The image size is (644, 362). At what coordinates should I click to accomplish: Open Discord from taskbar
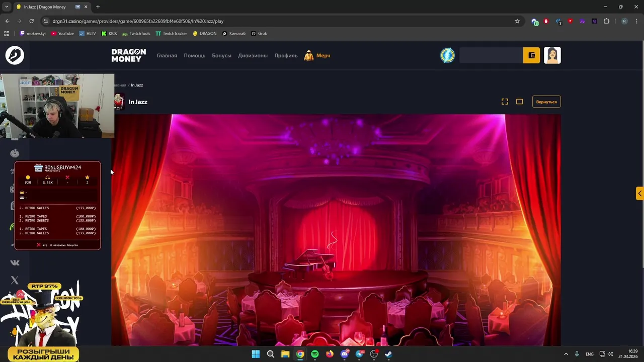[345, 354]
